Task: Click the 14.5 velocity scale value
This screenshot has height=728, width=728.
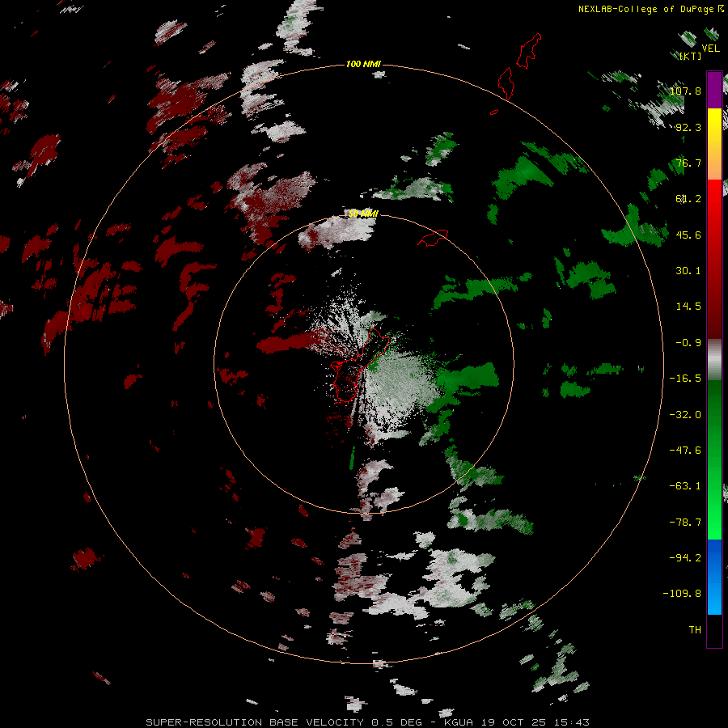Action: [688, 306]
